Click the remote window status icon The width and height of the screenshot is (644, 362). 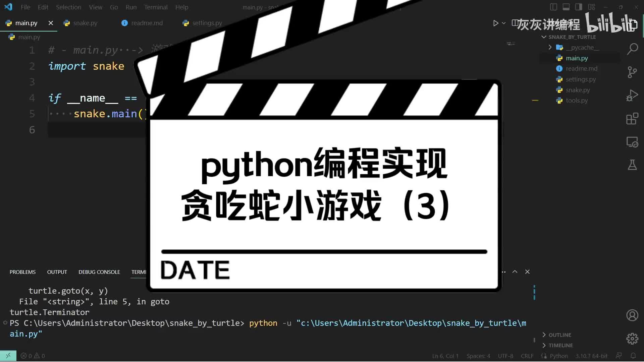[x=8, y=356]
